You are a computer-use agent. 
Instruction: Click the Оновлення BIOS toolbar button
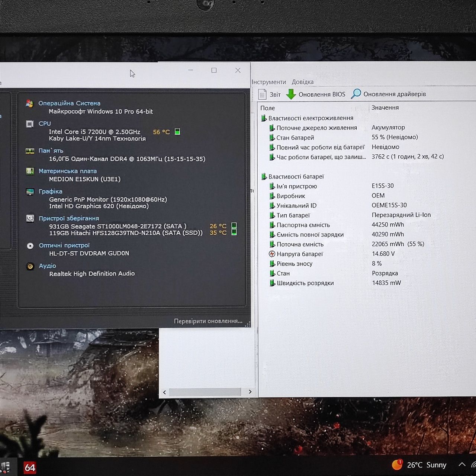click(316, 94)
